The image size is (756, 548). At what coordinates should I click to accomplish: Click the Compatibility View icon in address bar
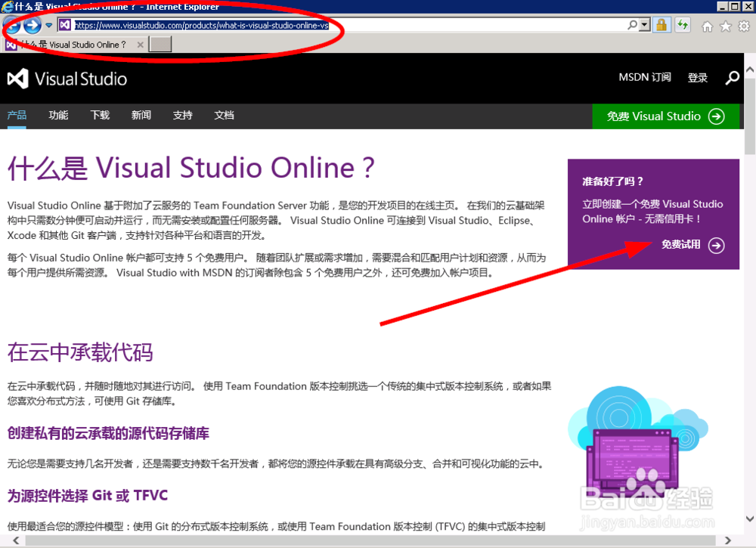coord(681,24)
